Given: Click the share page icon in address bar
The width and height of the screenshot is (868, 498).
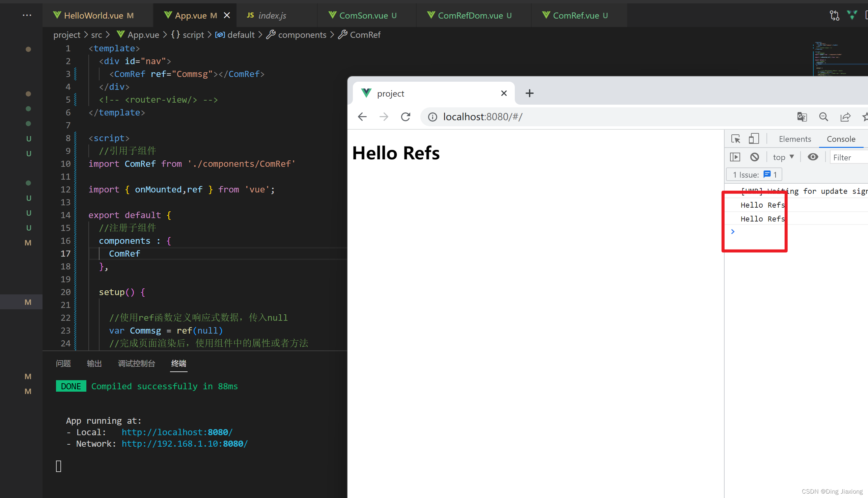Looking at the screenshot, I should tap(845, 117).
